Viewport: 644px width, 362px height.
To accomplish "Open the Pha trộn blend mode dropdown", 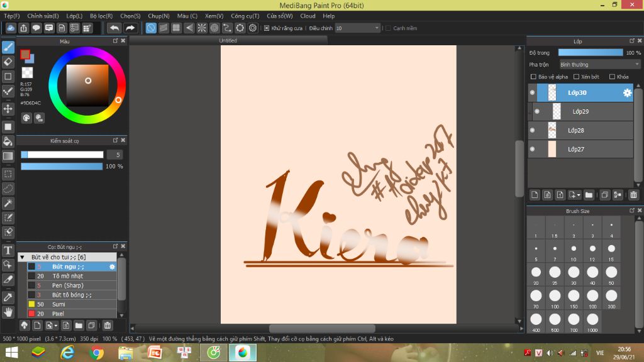I will [599, 65].
